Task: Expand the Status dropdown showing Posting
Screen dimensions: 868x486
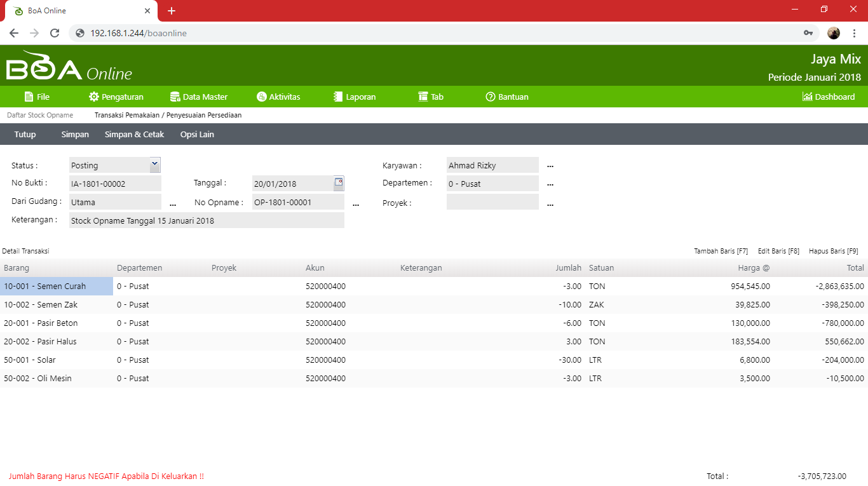Action: pos(154,165)
